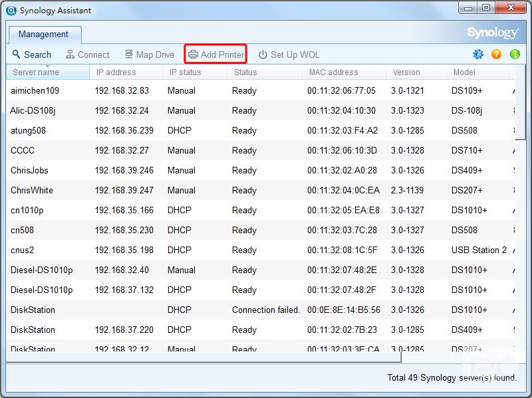Click the Add Printer icon
This screenshot has height=398, width=532.
[x=193, y=54]
